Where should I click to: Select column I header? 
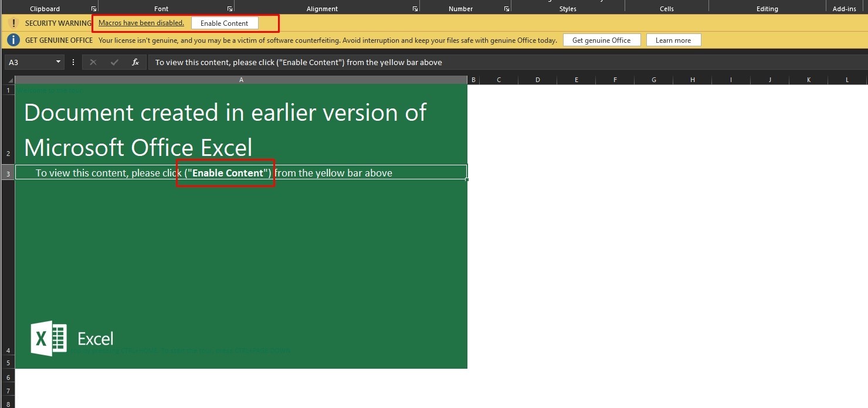731,80
